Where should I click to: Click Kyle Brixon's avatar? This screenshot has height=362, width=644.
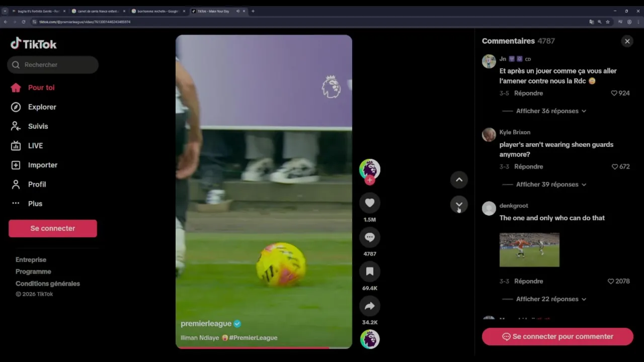coord(489,135)
